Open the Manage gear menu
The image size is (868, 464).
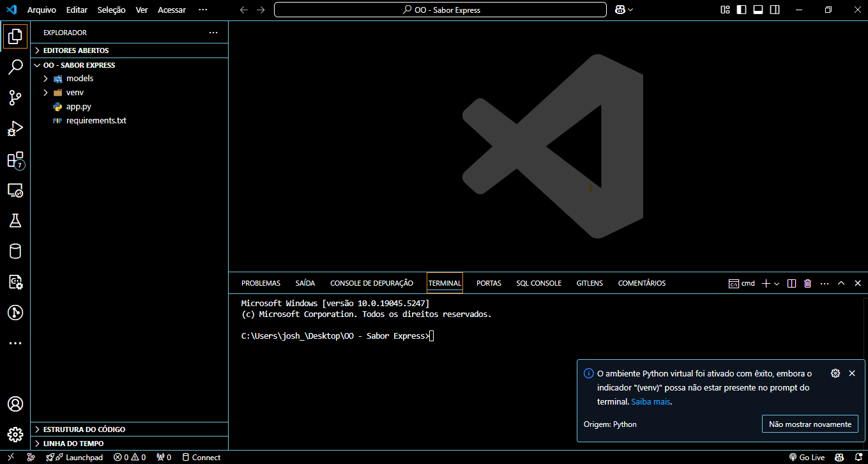(15, 435)
